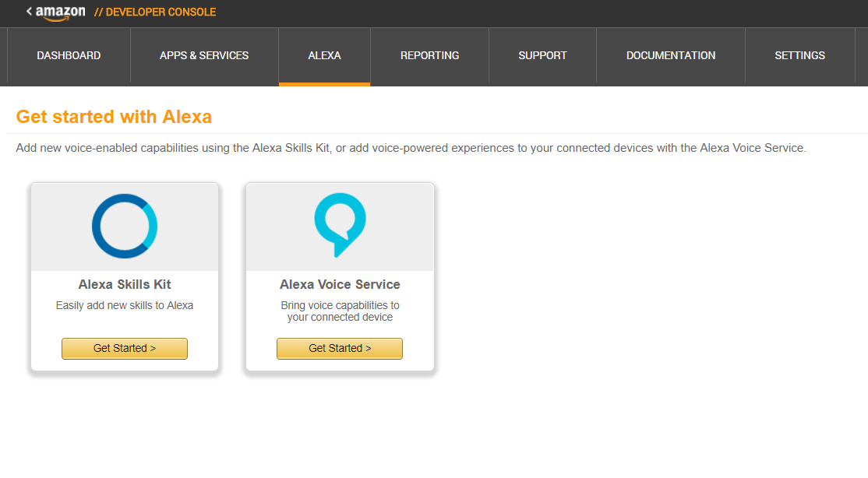The width and height of the screenshot is (868, 478).
Task: Switch to the Reporting tab
Action: [429, 55]
